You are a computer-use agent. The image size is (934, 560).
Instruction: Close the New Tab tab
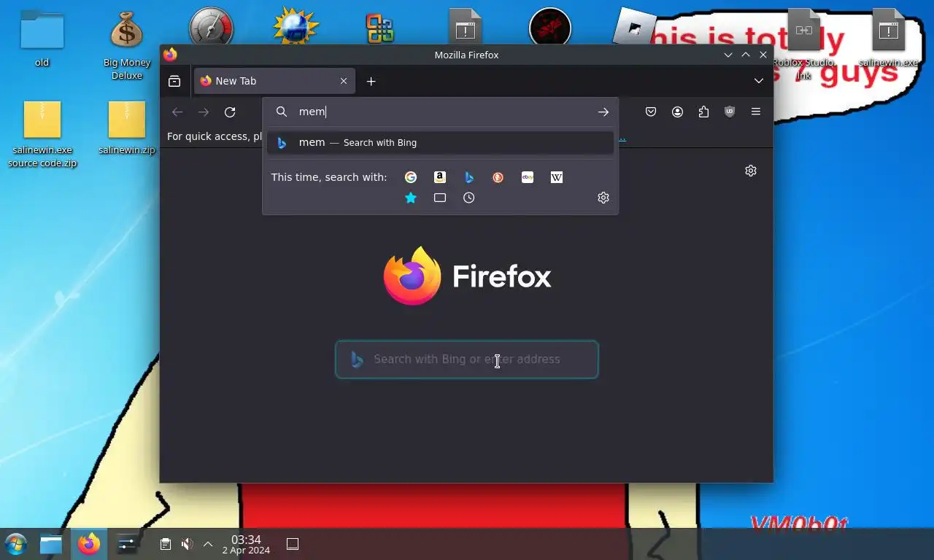(x=344, y=81)
